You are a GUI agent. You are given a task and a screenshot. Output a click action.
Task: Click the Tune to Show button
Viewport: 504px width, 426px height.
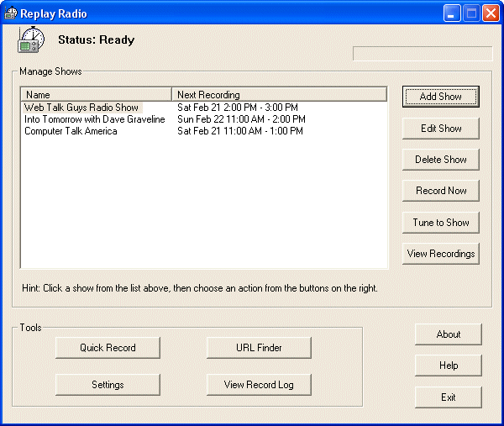point(441,223)
